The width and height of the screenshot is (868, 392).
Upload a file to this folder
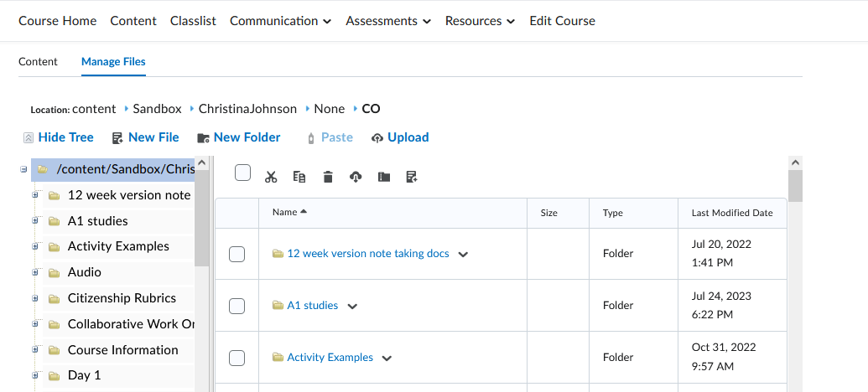pyautogui.click(x=400, y=137)
